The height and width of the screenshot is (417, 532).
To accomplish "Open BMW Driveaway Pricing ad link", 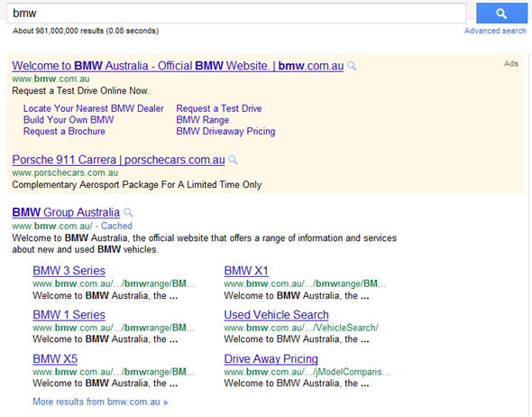I will pyautogui.click(x=225, y=132).
